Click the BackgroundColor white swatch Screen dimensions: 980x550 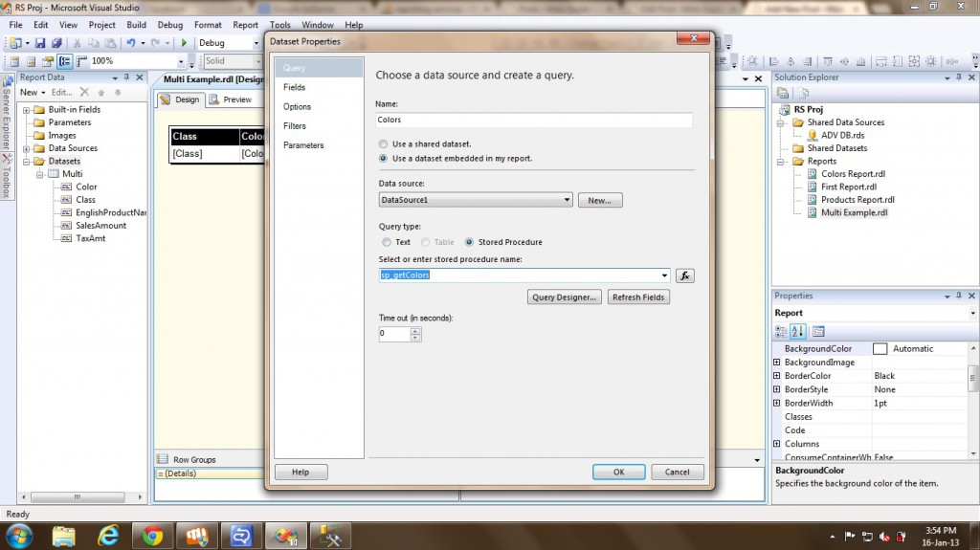[880, 349]
